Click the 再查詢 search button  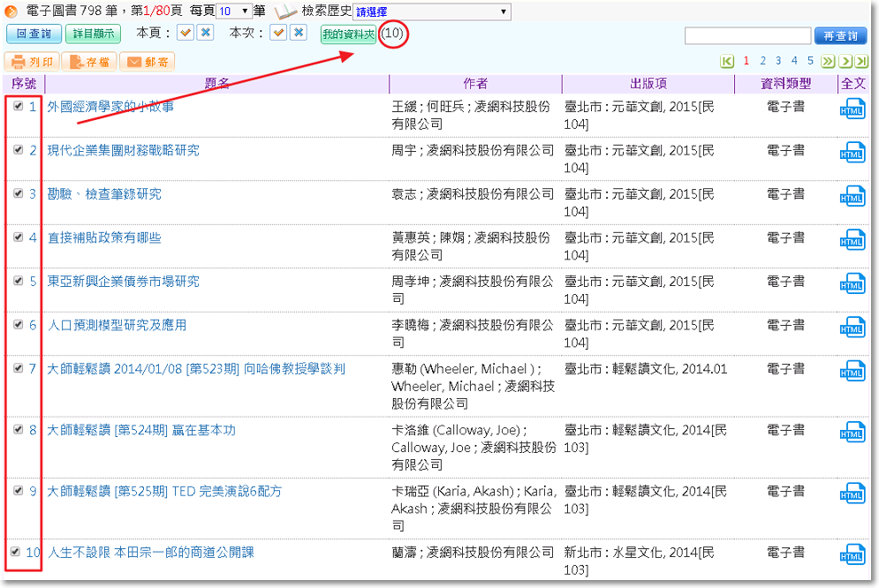coord(840,36)
